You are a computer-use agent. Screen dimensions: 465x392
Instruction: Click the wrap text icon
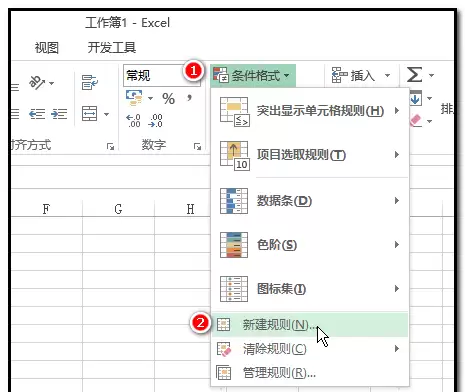[90, 82]
